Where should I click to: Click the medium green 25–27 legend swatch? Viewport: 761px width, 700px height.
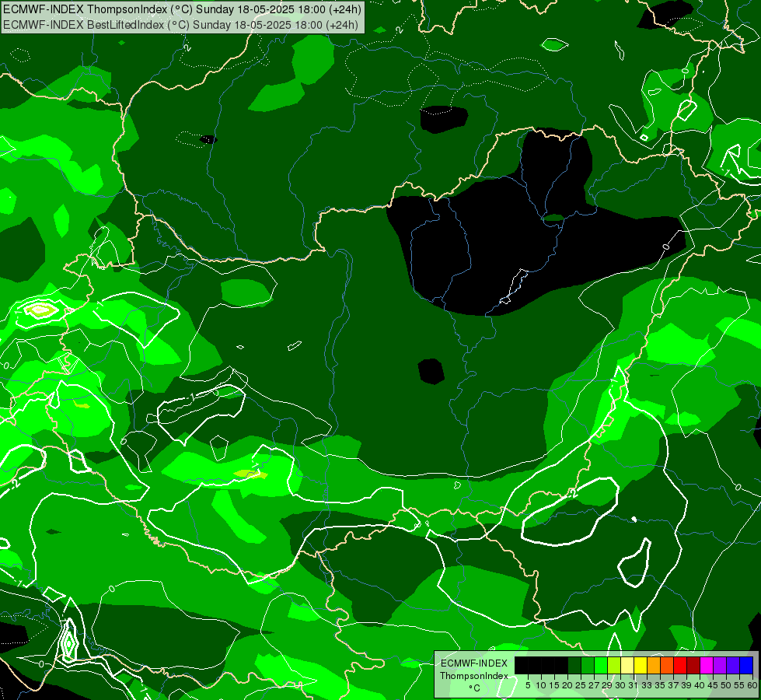pyautogui.click(x=588, y=666)
